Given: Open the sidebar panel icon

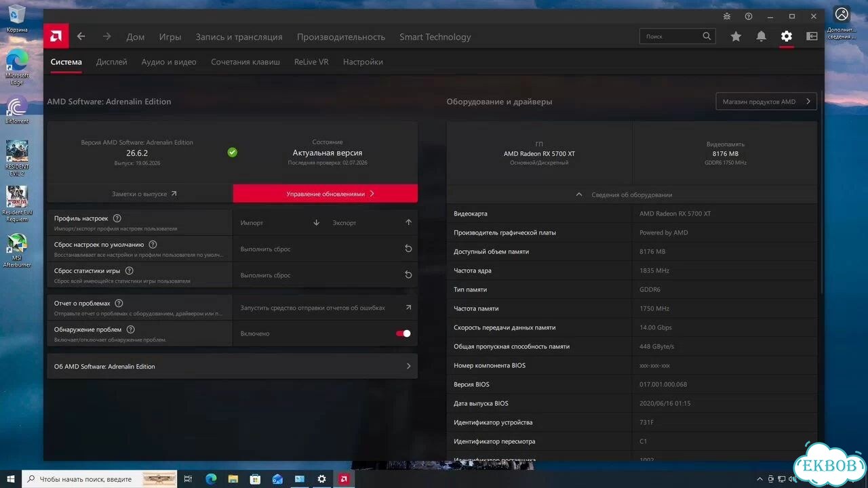Looking at the screenshot, I should (812, 37).
